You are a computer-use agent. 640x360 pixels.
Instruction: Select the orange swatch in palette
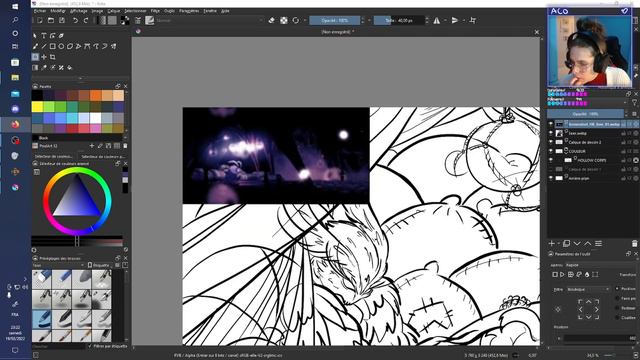96,95
